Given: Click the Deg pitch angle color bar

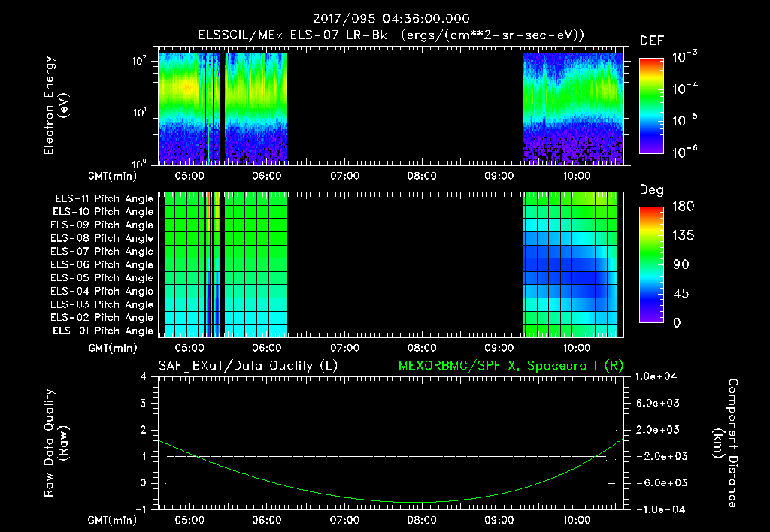Looking at the screenshot, I should click(651, 264).
